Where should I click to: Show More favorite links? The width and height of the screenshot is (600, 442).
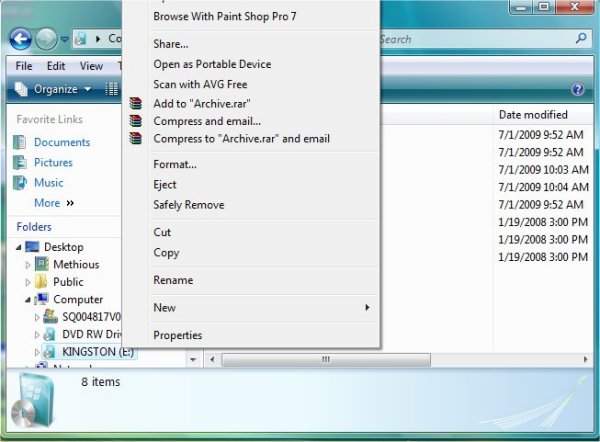(x=54, y=203)
